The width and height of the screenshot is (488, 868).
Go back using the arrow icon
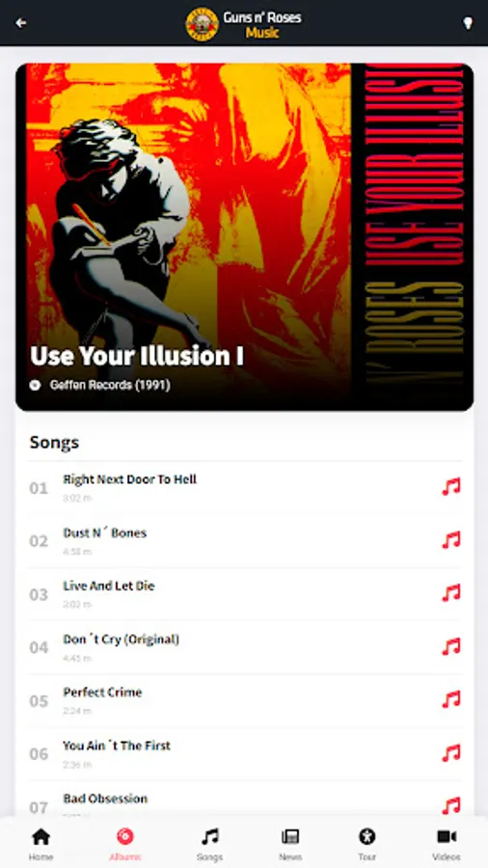click(x=21, y=23)
